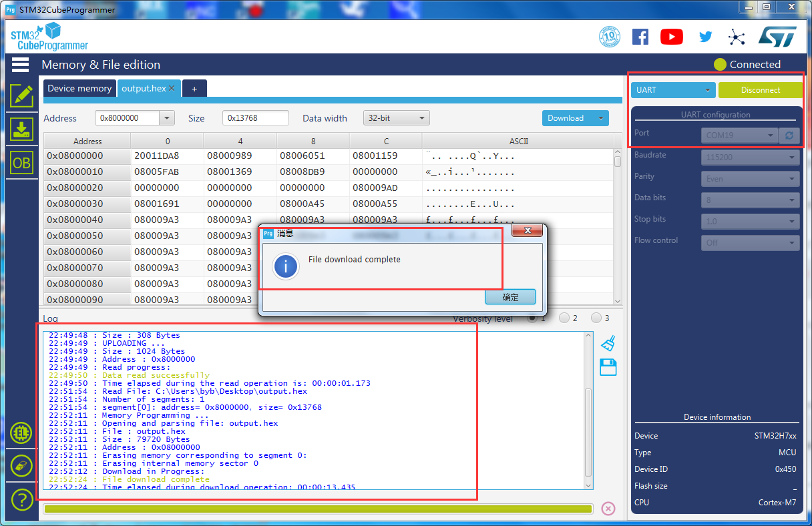The image size is (812, 526).
Task: Open the Data width 32-bit dropdown
Action: (x=396, y=118)
